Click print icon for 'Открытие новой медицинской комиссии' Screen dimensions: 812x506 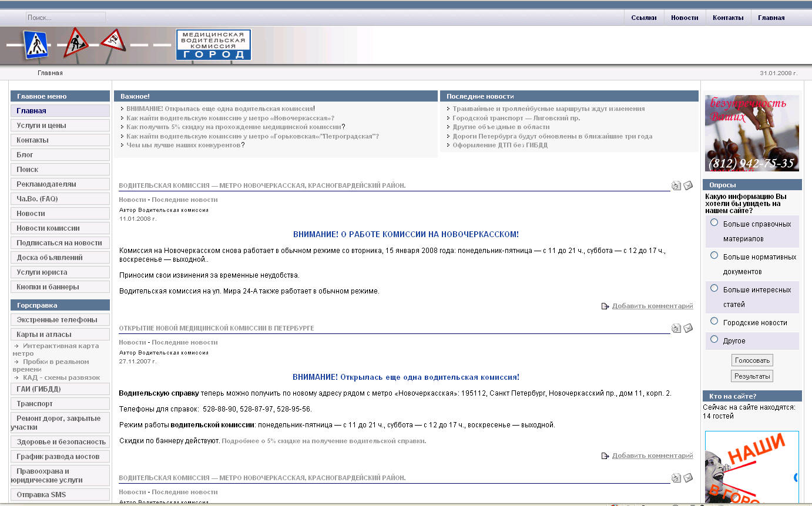[x=676, y=328]
